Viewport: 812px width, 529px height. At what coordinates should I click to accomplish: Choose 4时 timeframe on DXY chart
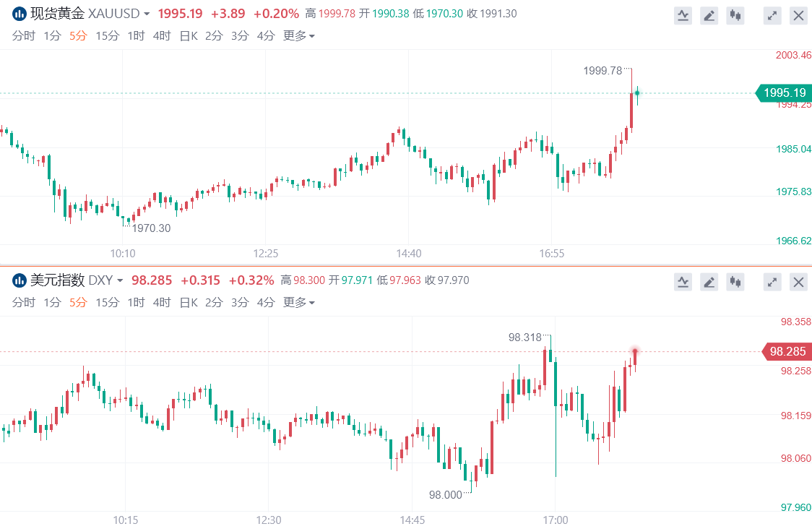tap(162, 302)
